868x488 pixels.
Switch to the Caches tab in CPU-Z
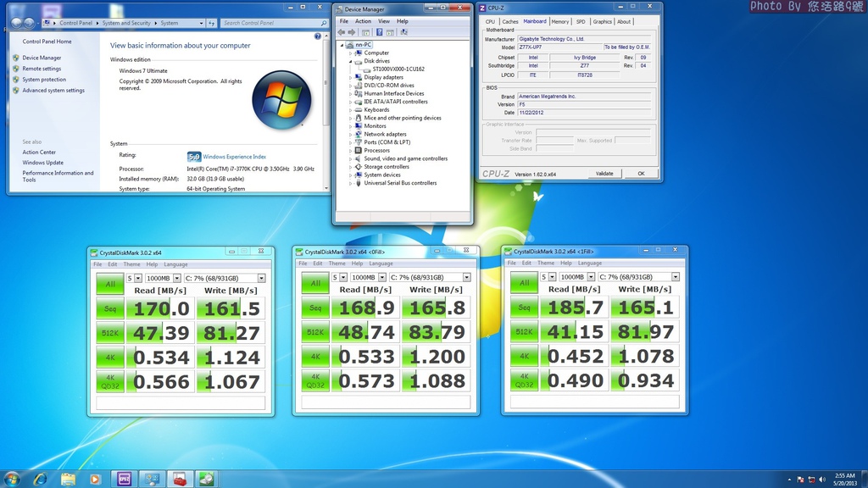pos(509,21)
